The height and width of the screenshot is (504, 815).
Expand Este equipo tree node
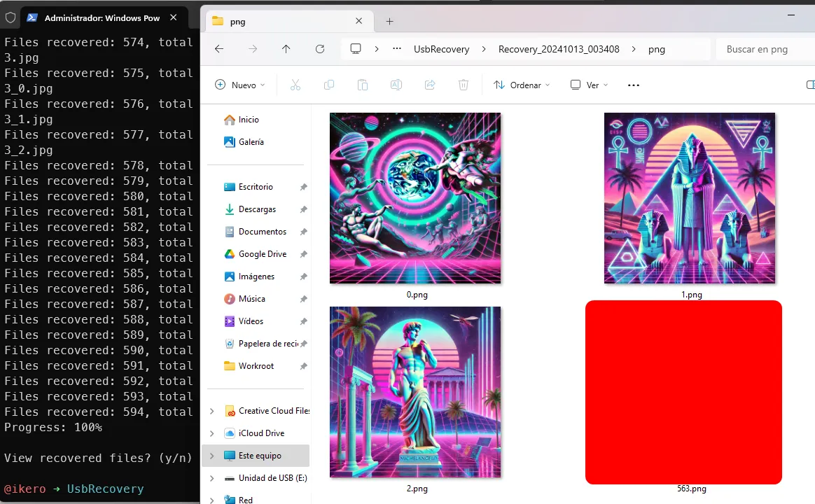(x=211, y=456)
